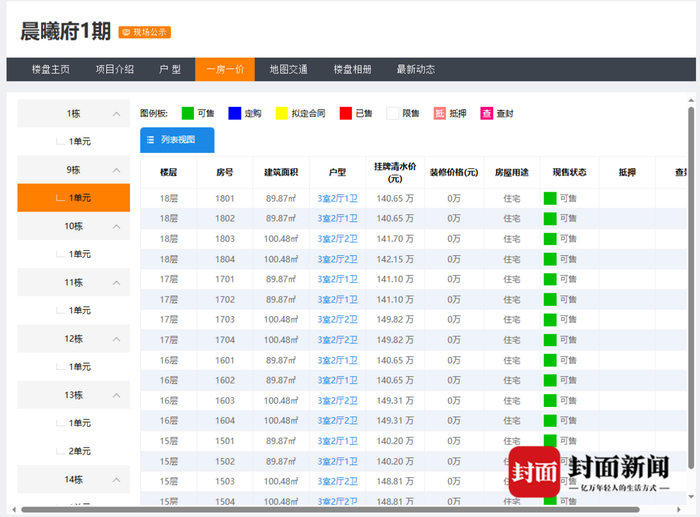Viewport: 700px width, 517px height.
Task: Collapse the 13栋 chevron
Action: coord(117,395)
